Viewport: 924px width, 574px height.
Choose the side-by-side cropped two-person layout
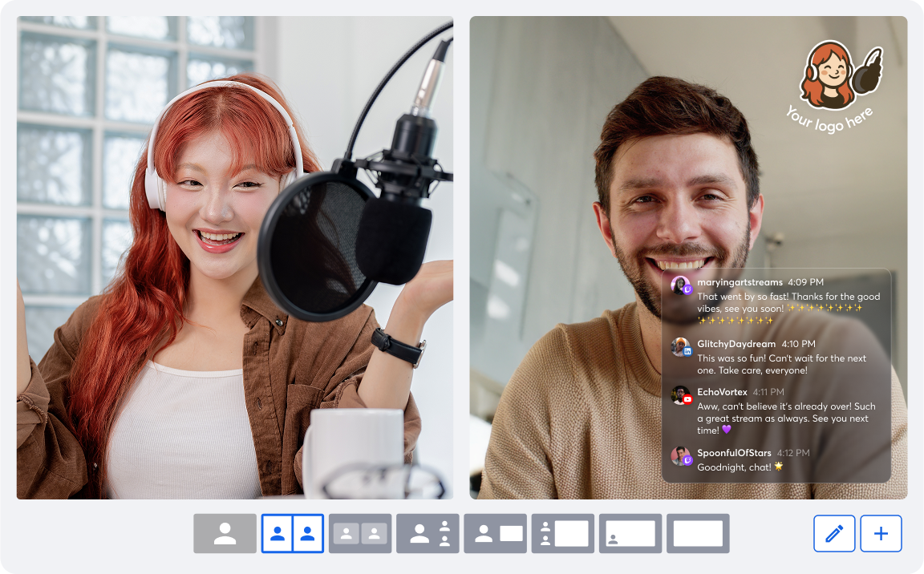tap(292, 534)
